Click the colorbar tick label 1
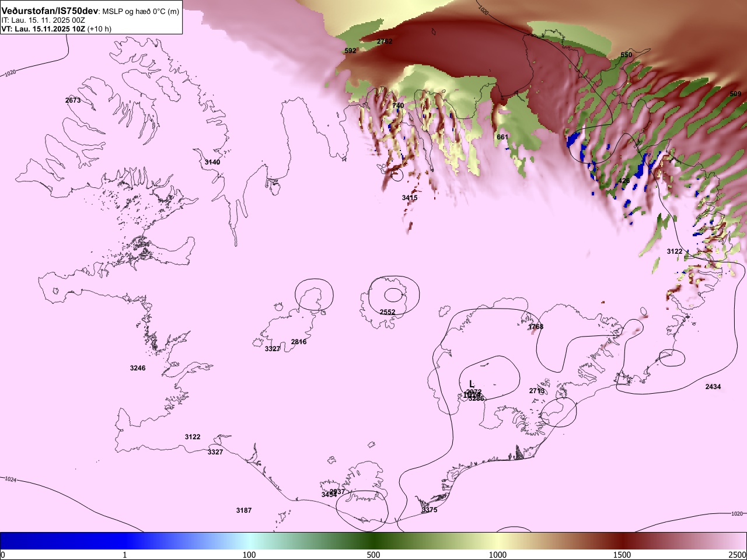 click(125, 555)
